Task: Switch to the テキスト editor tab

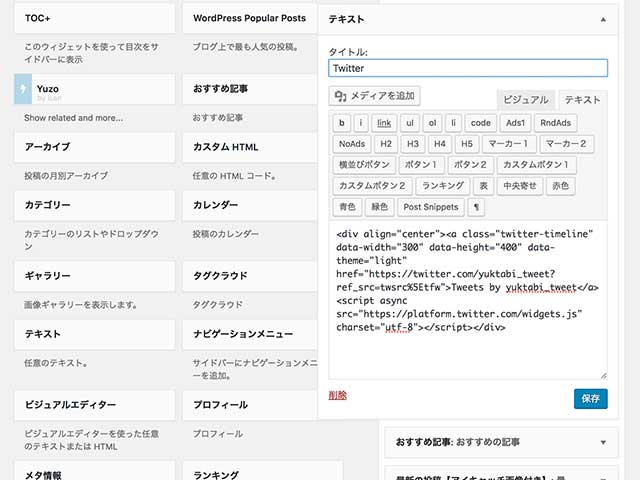Action: pos(582,100)
